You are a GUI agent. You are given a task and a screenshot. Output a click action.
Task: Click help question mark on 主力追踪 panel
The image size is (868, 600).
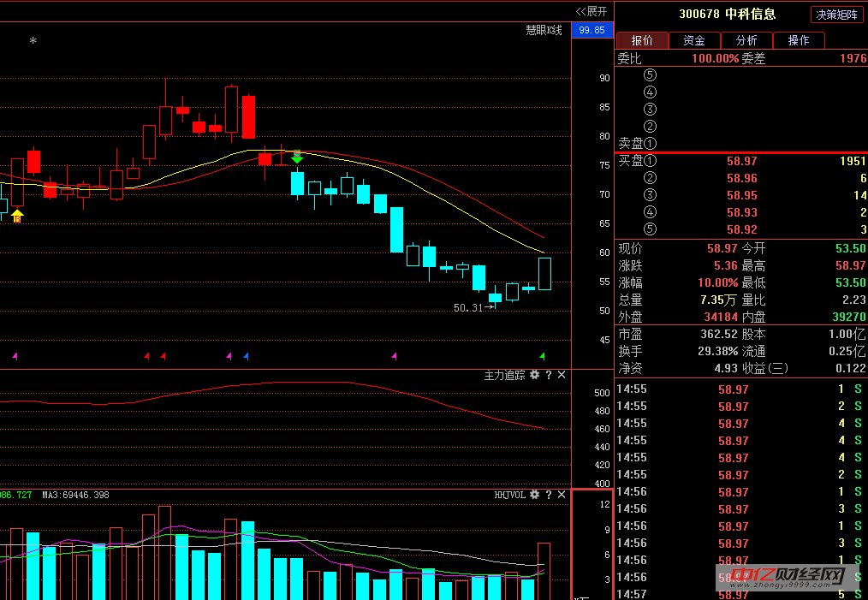coord(549,375)
